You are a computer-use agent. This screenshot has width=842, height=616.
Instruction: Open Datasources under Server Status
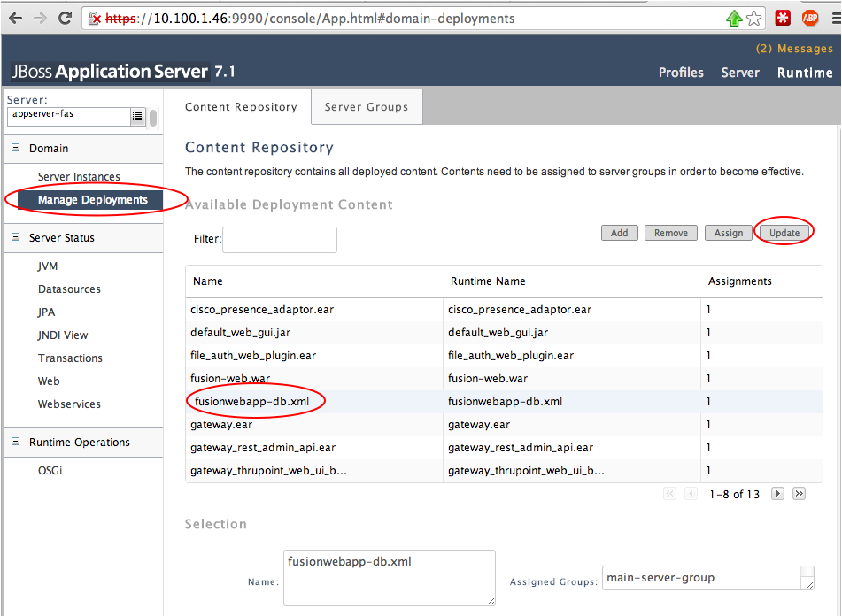69,289
